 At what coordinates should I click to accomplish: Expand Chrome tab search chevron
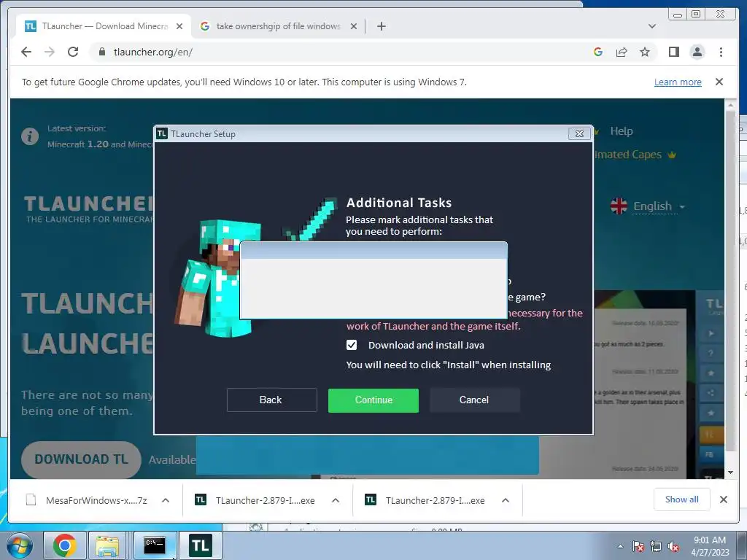click(652, 26)
